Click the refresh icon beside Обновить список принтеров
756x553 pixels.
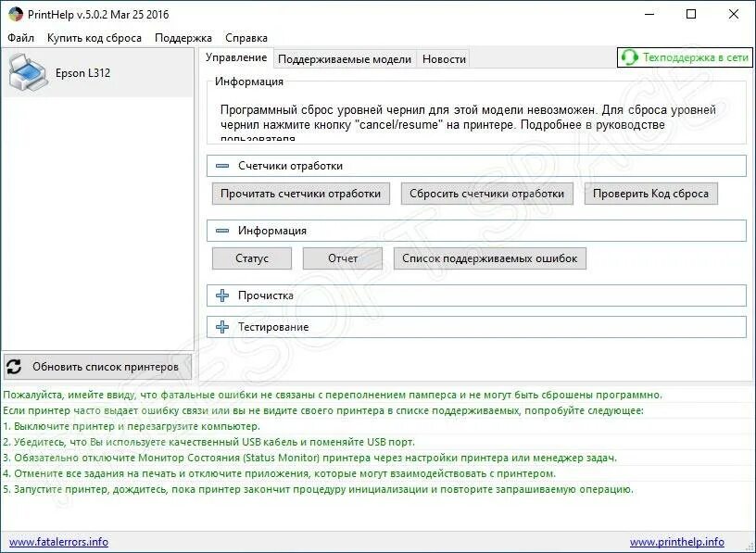(15, 365)
